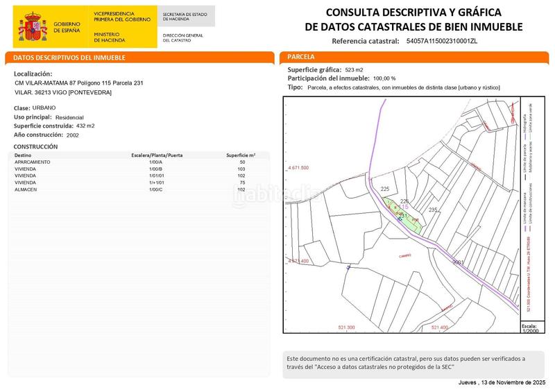Click the Escalera/Planta/Puerta column header
Screen dimensions: 555x392
(x=157, y=155)
